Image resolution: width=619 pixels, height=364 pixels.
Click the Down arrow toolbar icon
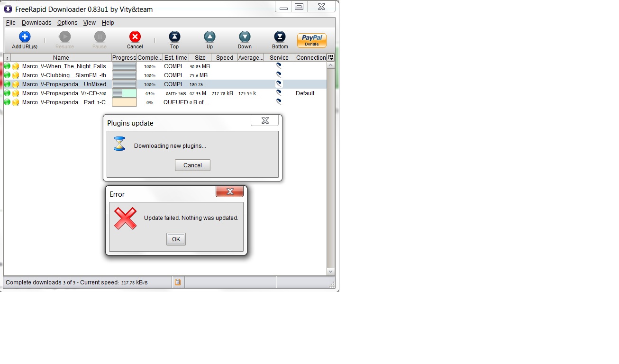[x=245, y=37]
